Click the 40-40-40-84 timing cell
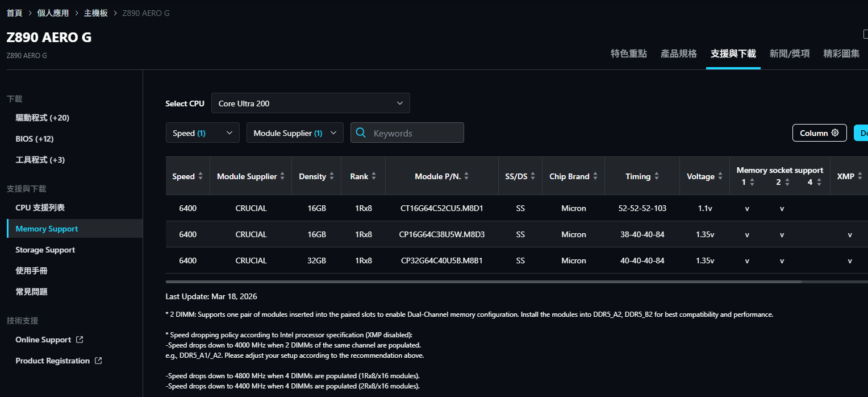Screen dimensions: 868x397 (x=642, y=260)
